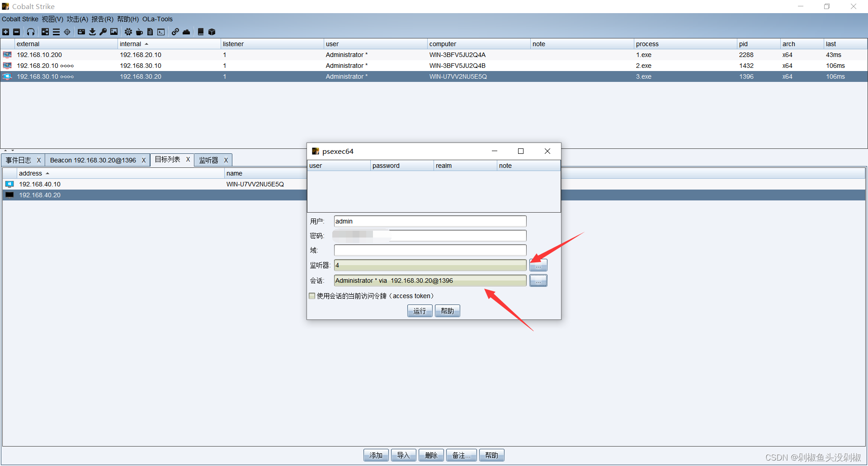This screenshot has width=868, height=466.
Task: Click 运行 button in psexec64 dialog
Action: click(420, 311)
